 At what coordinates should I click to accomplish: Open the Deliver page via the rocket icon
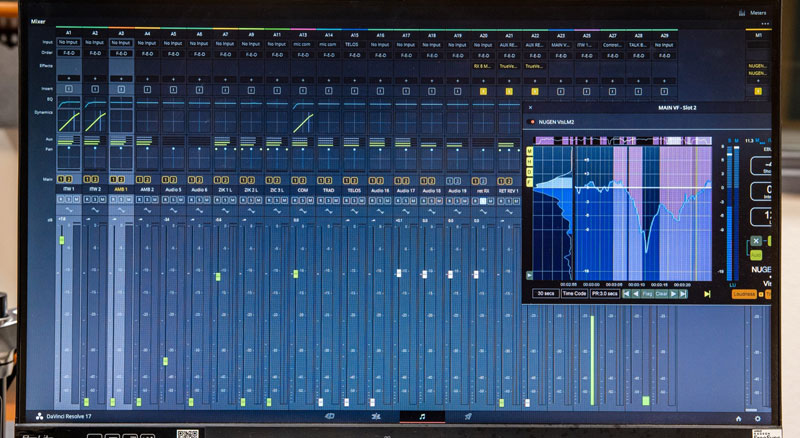pyautogui.click(x=468, y=416)
